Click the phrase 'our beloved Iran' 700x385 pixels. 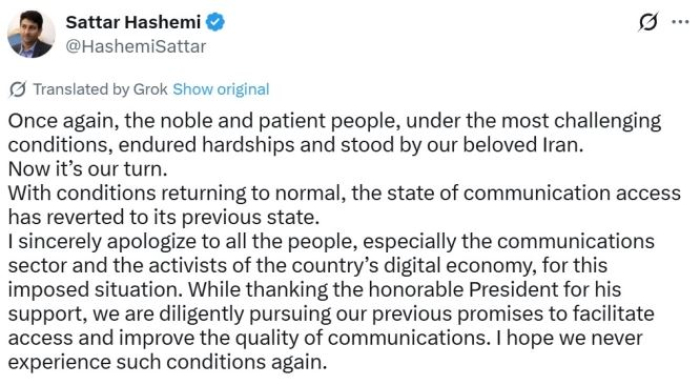tap(504, 145)
